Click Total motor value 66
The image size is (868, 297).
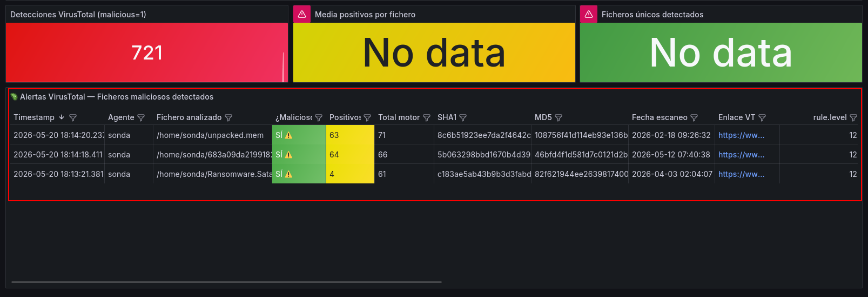[383, 155]
